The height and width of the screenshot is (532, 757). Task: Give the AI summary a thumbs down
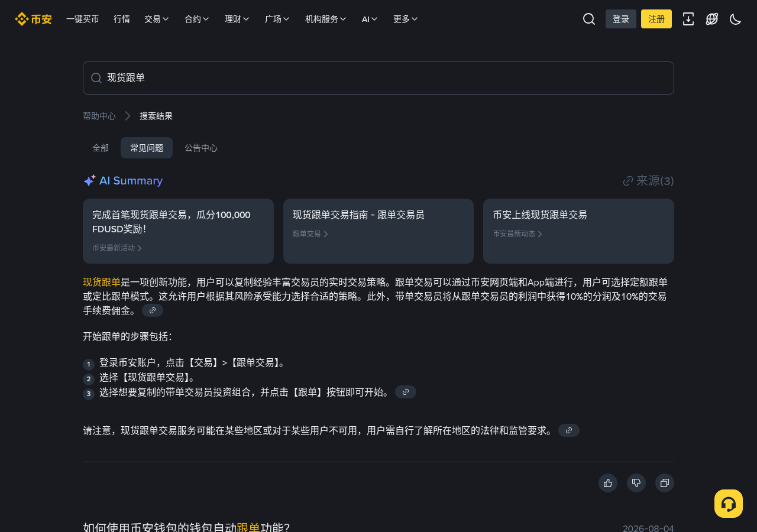(x=636, y=483)
